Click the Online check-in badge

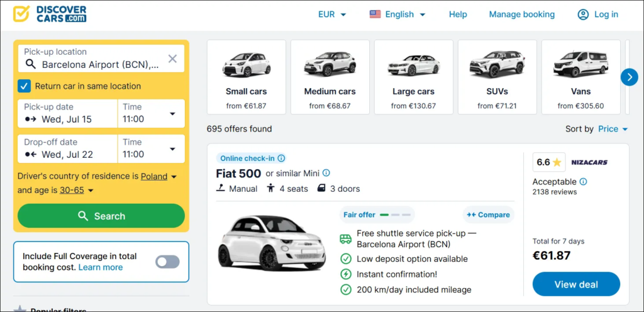pyautogui.click(x=251, y=158)
